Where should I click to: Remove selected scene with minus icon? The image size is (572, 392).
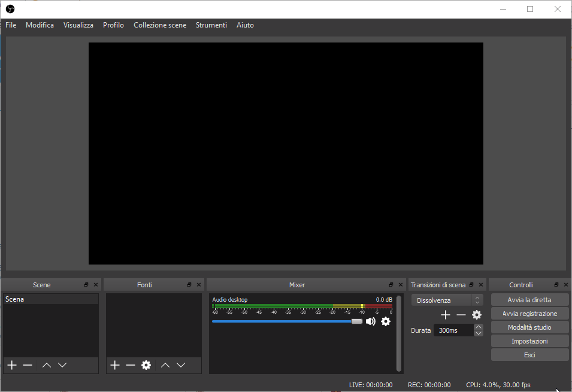coord(28,365)
